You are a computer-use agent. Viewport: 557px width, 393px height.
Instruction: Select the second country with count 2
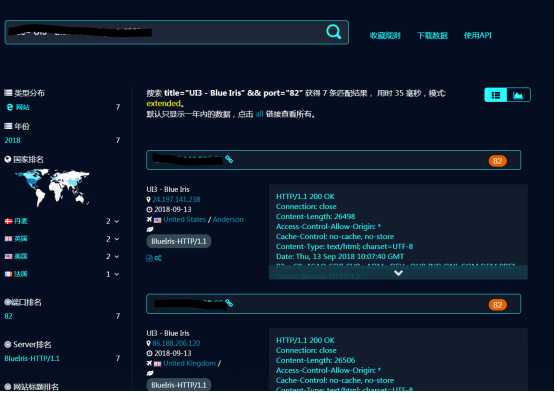click(21, 238)
